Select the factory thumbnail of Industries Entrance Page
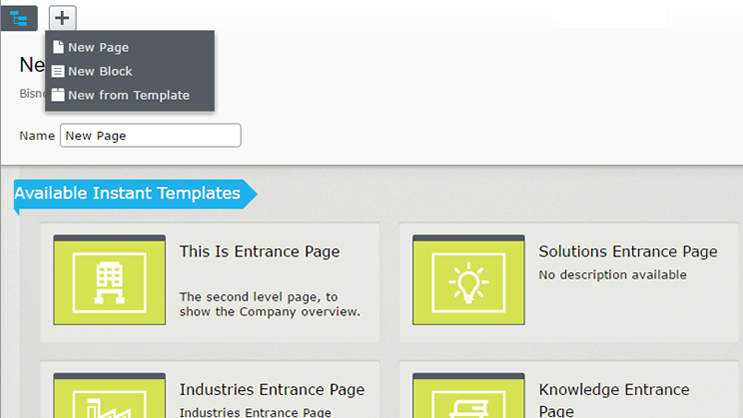Image resolution: width=743 pixels, height=418 pixels. pos(109,395)
